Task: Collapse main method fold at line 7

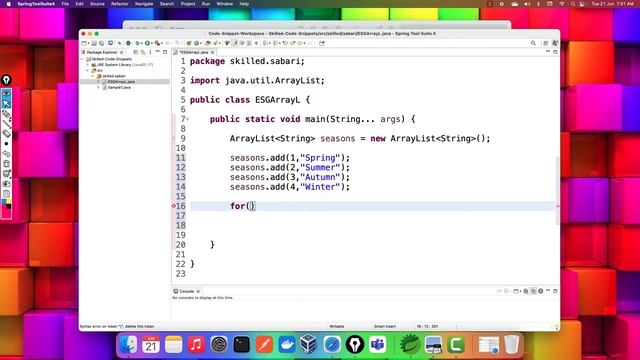Action: point(188,119)
